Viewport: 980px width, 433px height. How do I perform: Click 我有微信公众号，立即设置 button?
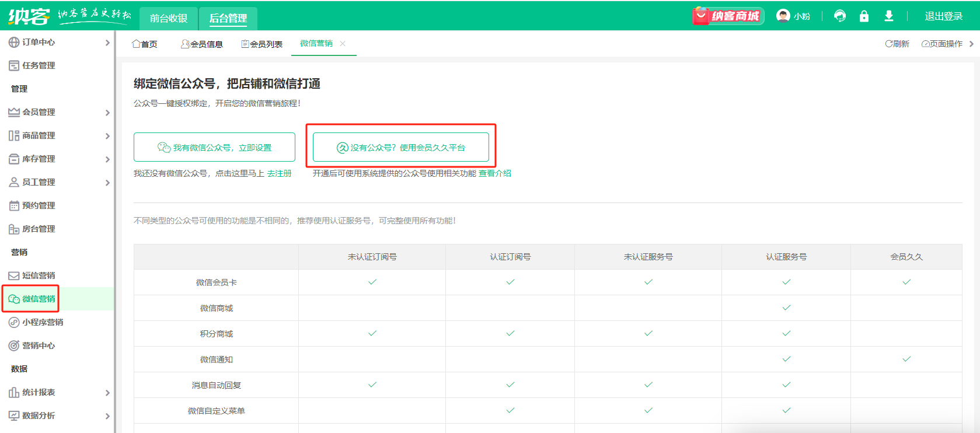point(214,147)
